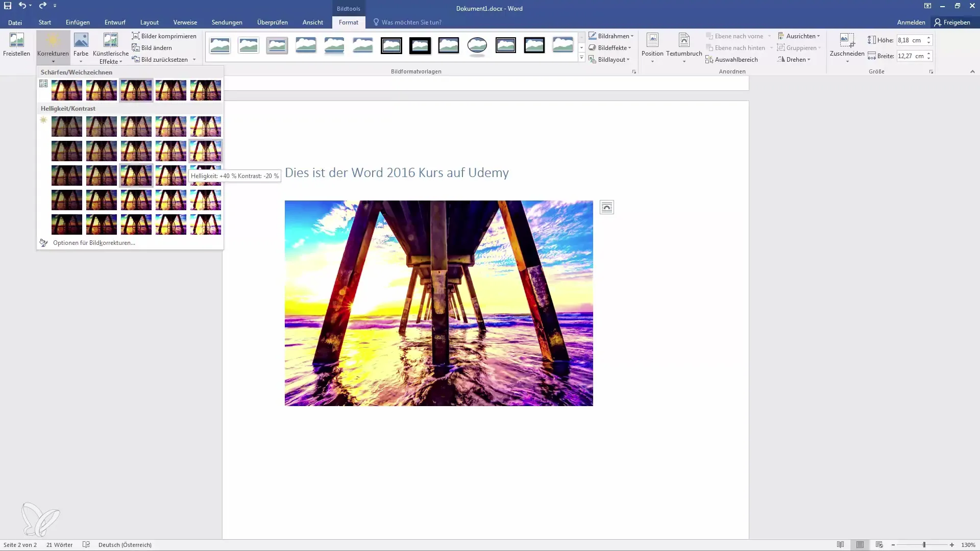Click the Ansicht menu tab
This screenshot has height=551, width=980.
(x=312, y=22)
